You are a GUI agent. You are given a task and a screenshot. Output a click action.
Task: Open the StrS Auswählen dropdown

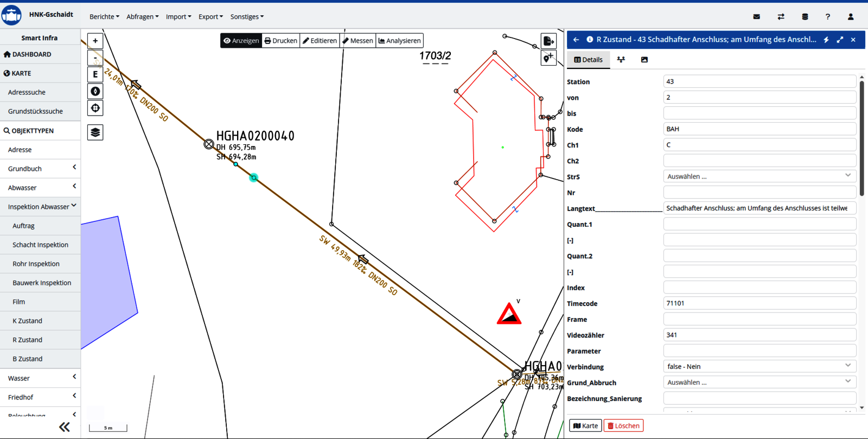coord(759,176)
